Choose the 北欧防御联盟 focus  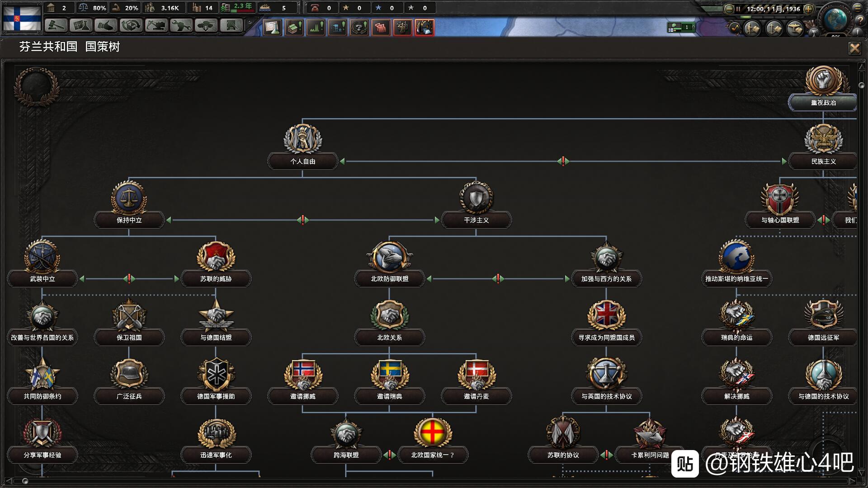point(389,279)
